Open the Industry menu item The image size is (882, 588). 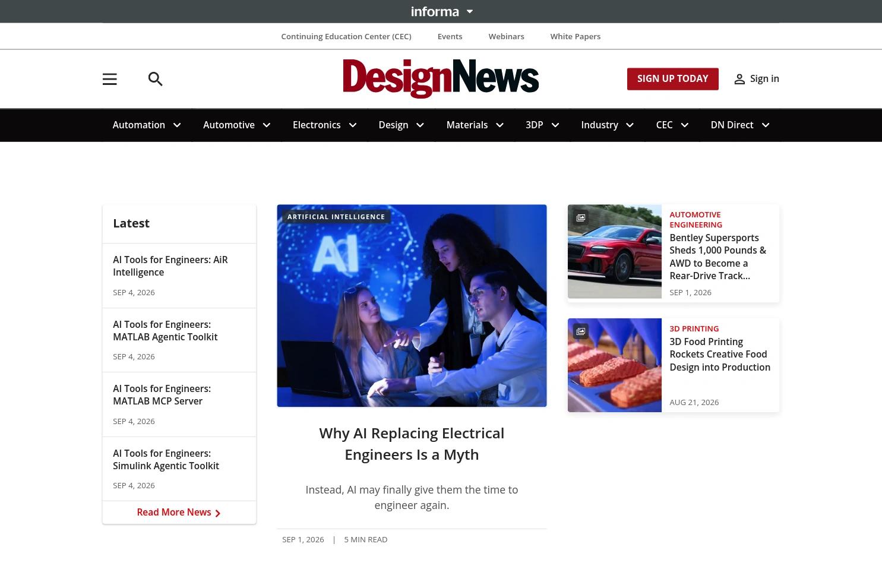[x=599, y=125]
